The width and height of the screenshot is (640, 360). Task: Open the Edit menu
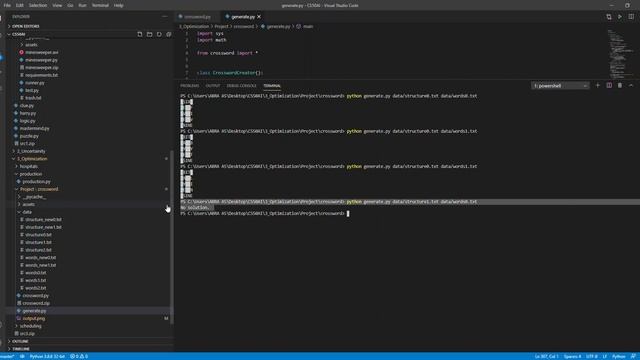pos(20,5)
